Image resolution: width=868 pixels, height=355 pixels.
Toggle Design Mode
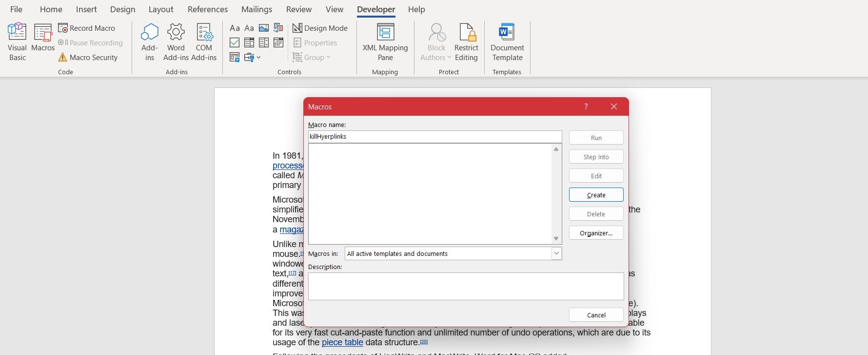tap(320, 28)
